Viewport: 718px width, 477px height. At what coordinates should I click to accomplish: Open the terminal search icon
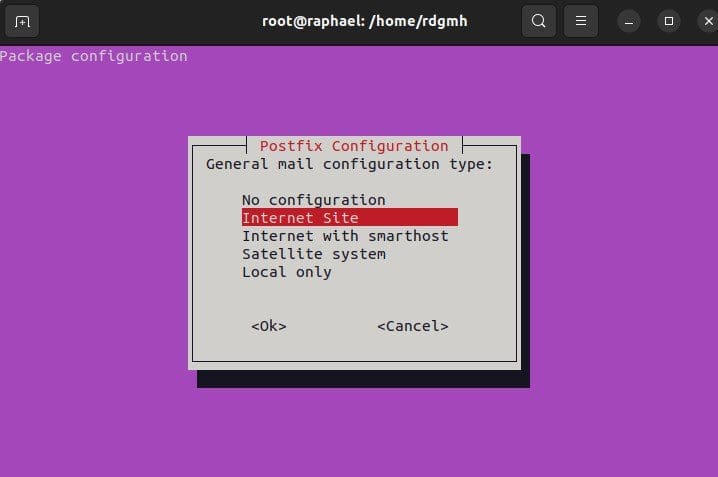[x=538, y=21]
